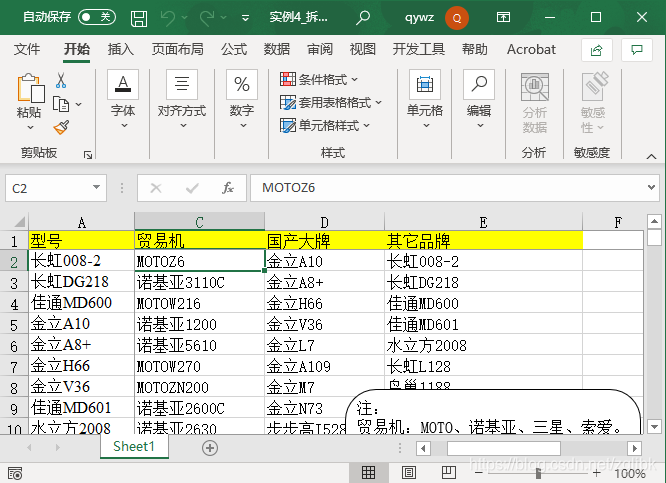Open the Redo history dropdown arrow
This screenshot has height=483, width=666.
coord(223,18)
